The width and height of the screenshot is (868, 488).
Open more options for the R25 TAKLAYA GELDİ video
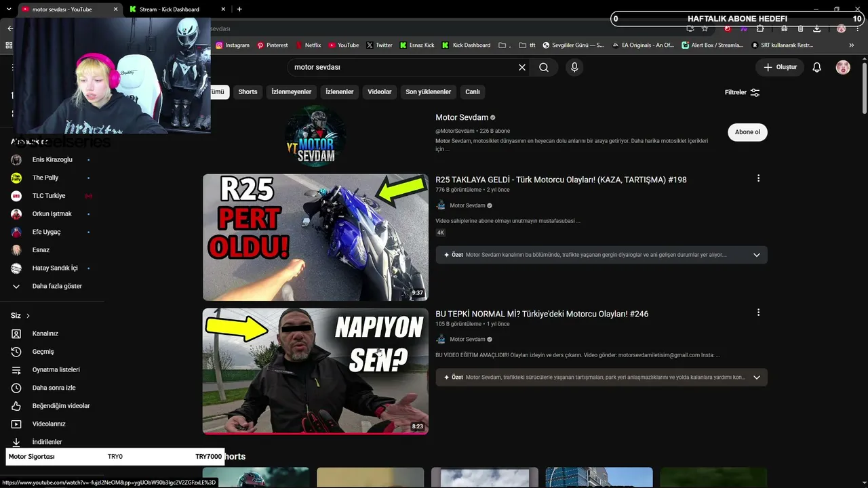[x=758, y=178]
